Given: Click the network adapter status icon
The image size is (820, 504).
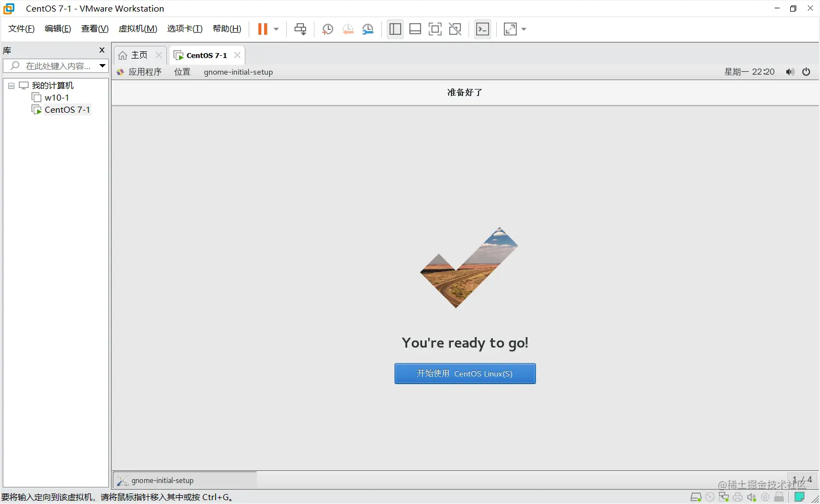Looking at the screenshot, I should 724,497.
